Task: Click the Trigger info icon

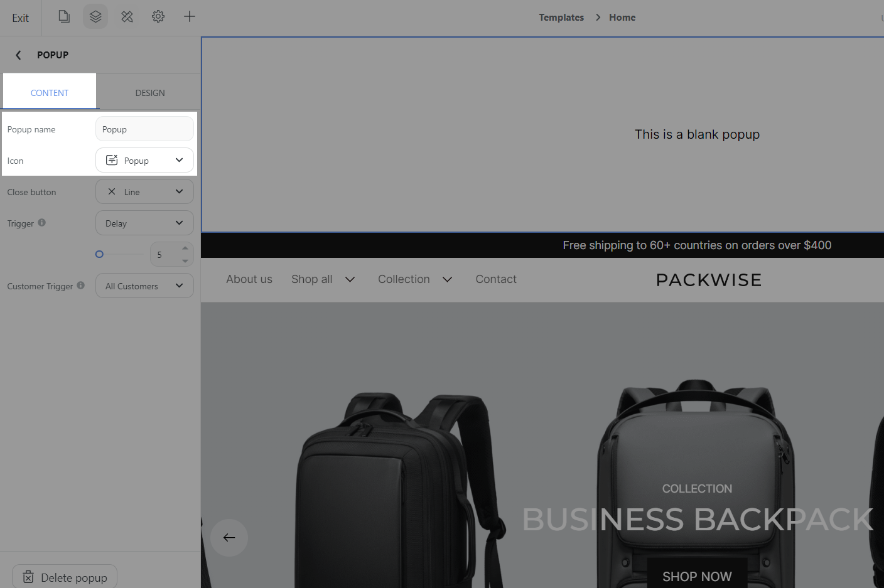Action: point(42,223)
